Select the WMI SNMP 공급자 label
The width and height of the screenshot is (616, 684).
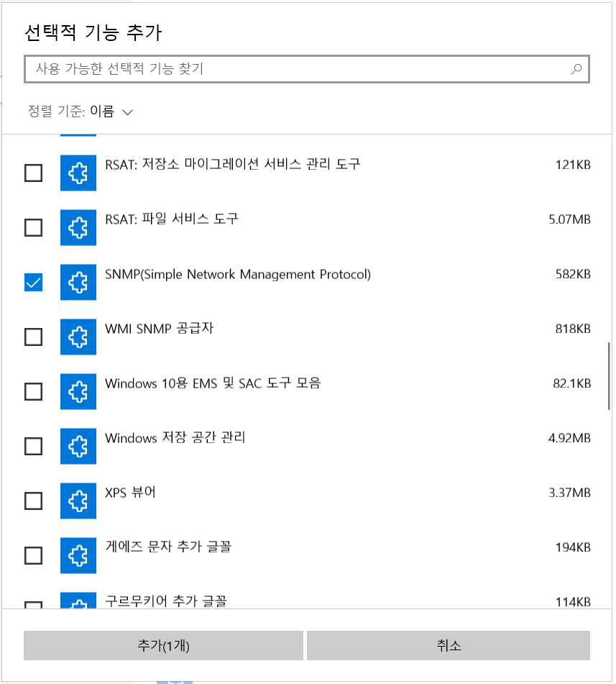coord(159,329)
